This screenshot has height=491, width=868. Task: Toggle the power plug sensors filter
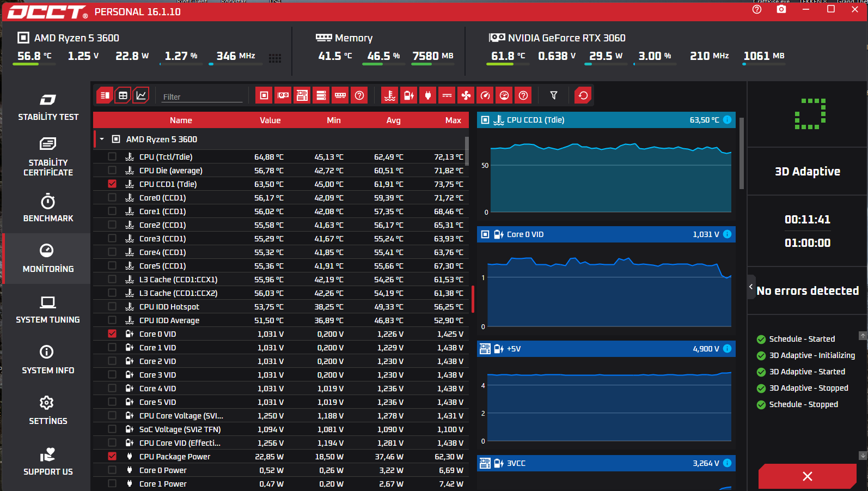click(x=428, y=95)
